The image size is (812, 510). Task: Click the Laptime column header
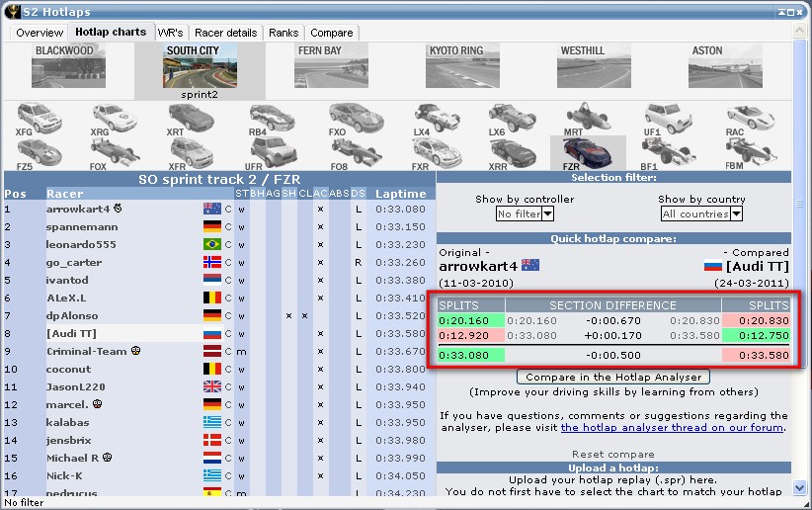click(x=401, y=194)
